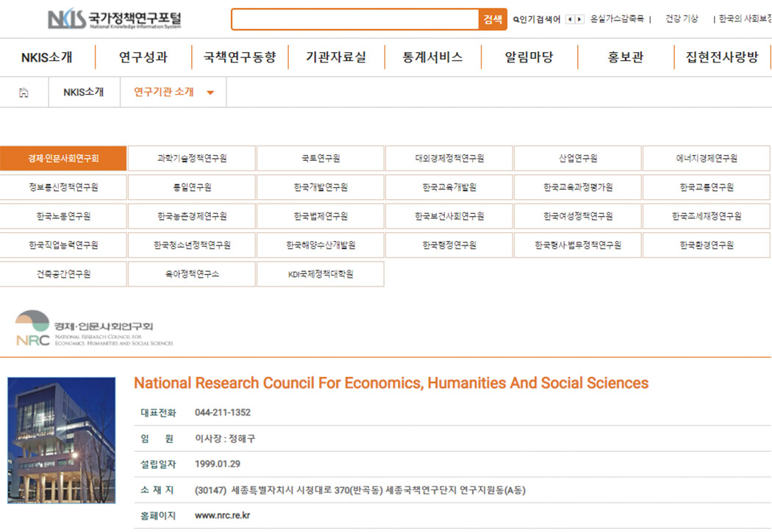The image size is (772, 532).
Task: Open the NRC building photo thumbnail
Action: pyautogui.click(x=62, y=440)
